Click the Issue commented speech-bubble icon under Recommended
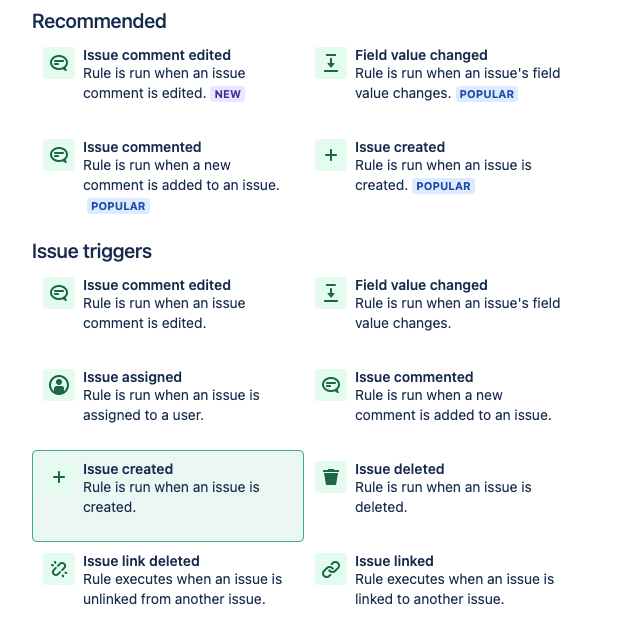 [59, 155]
